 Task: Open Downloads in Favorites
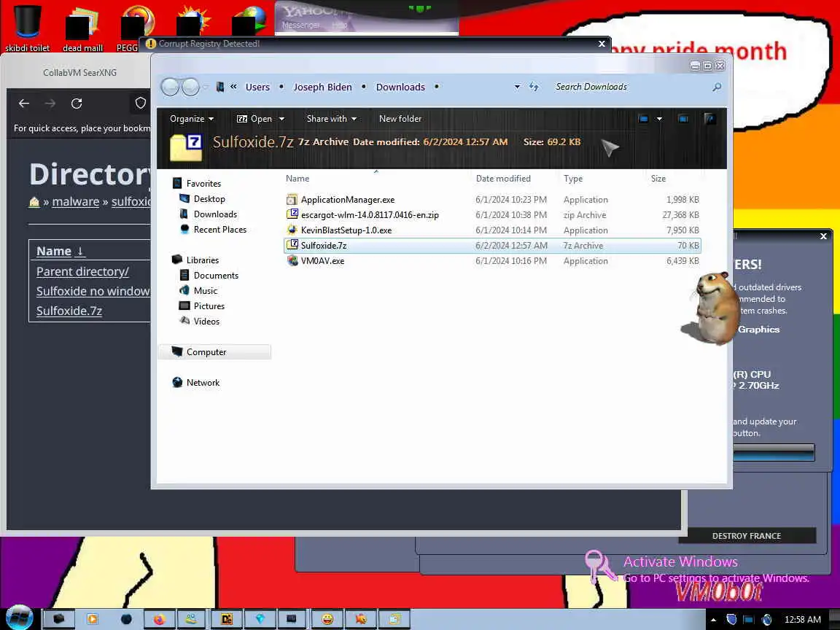[x=215, y=214]
